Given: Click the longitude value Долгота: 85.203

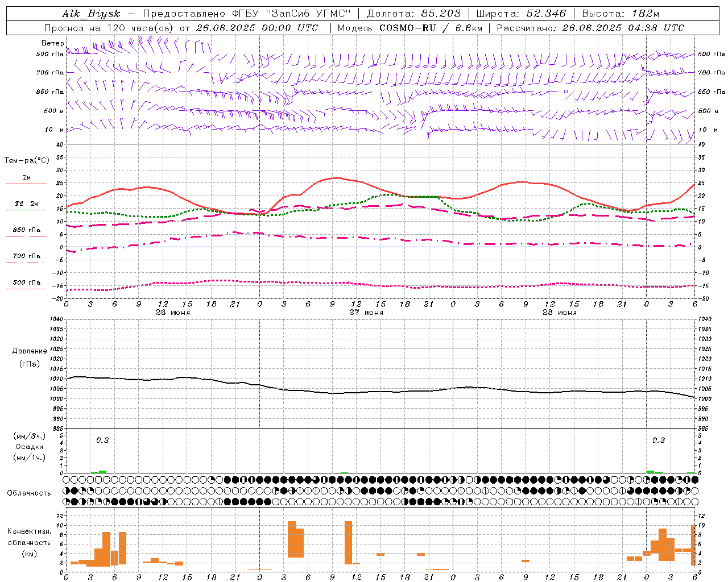Looking at the screenshot, I should [413, 14].
